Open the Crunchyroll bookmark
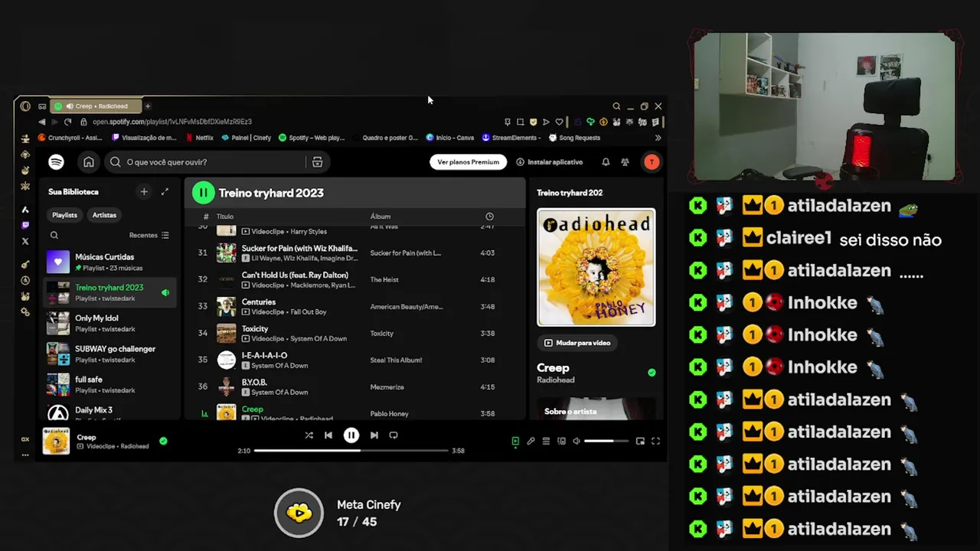This screenshot has height=551, width=980. coord(70,138)
